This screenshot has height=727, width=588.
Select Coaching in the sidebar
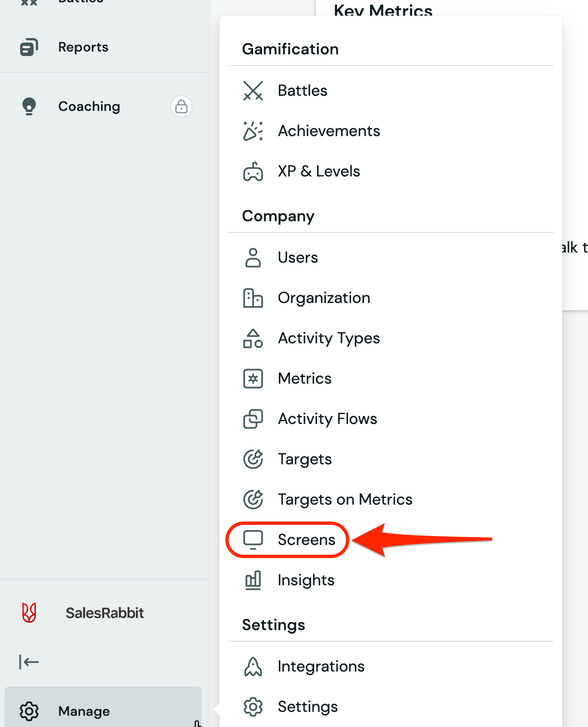click(89, 106)
